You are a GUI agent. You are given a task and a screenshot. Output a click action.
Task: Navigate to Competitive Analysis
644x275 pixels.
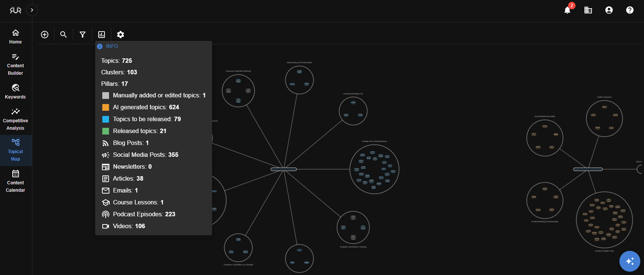coord(16,119)
